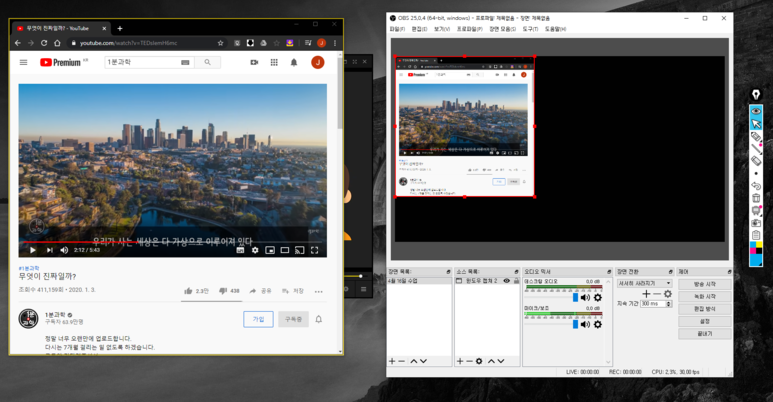Save video to playlist with 저장
The width and height of the screenshot is (773, 402).
(x=293, y=291)
